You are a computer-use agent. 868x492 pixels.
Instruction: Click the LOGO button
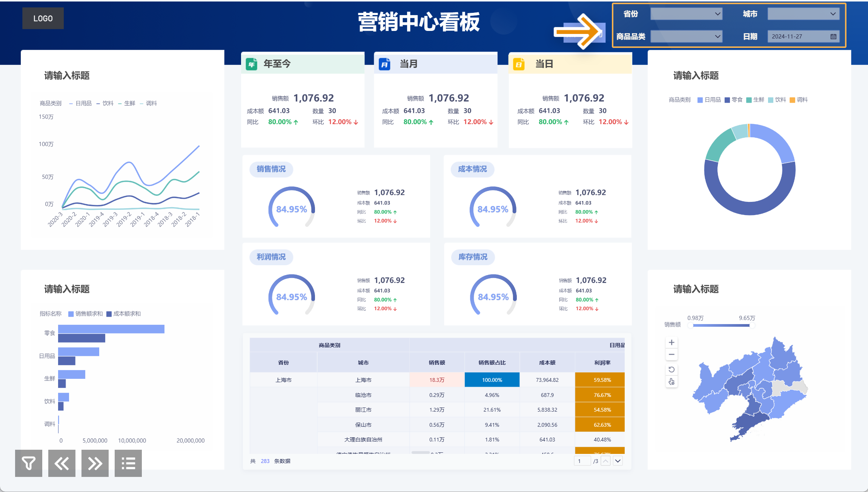pos(43,18)
